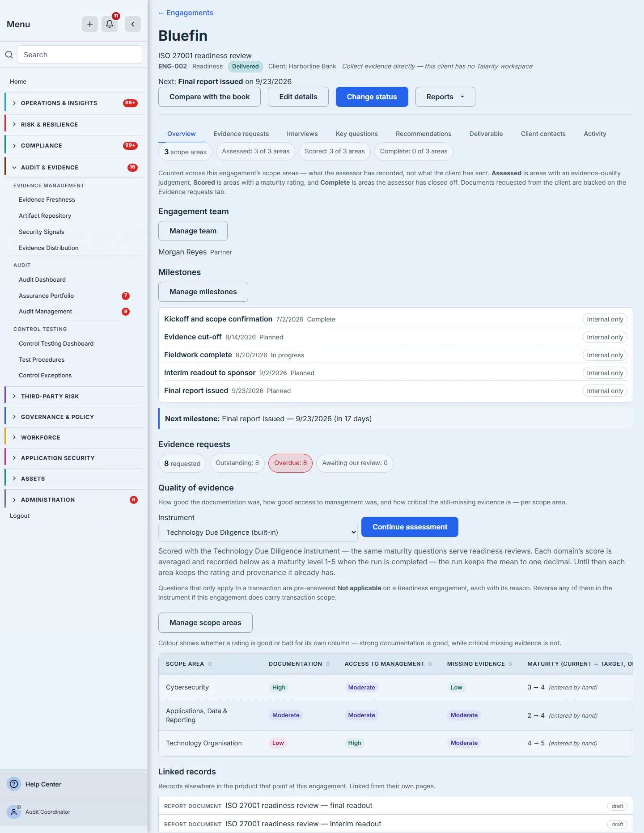Expand Third-Party Risk section
The image size is (644, 833).
pos(74,397)
